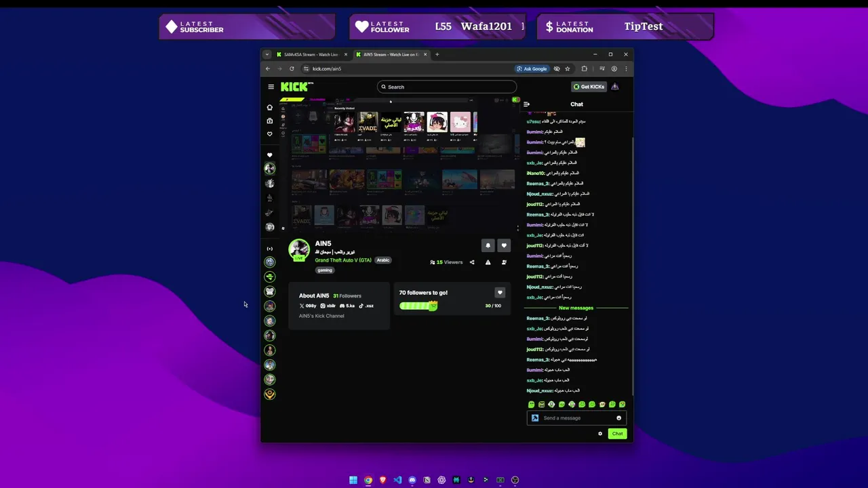Reload the browser page
The image size is (868, 488).
click(292, 68)
